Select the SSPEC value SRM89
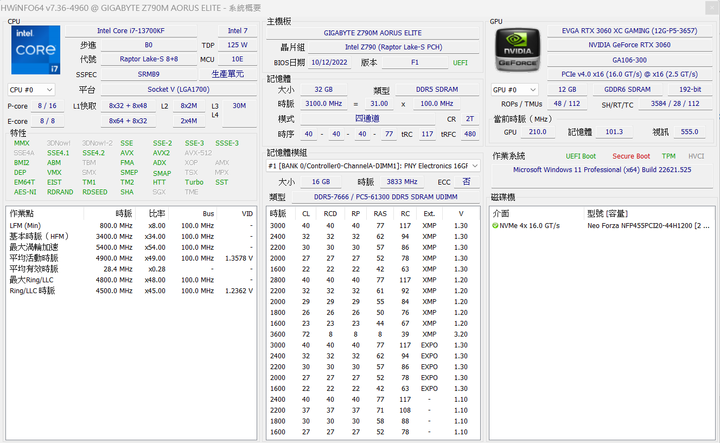The height and width of the screenshot is (443, 720). coord(149,74)
